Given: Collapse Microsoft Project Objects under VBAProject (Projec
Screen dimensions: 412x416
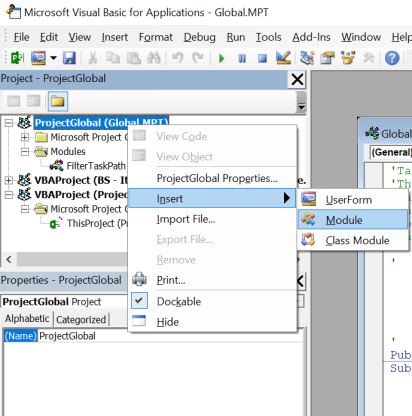Looking at the screenshot, I should tap(25, 209).
